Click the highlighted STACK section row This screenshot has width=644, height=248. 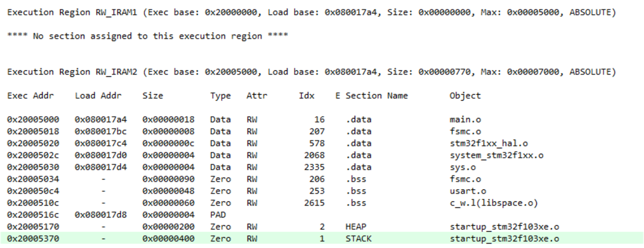pyautogui.click(x=322, y=239)
